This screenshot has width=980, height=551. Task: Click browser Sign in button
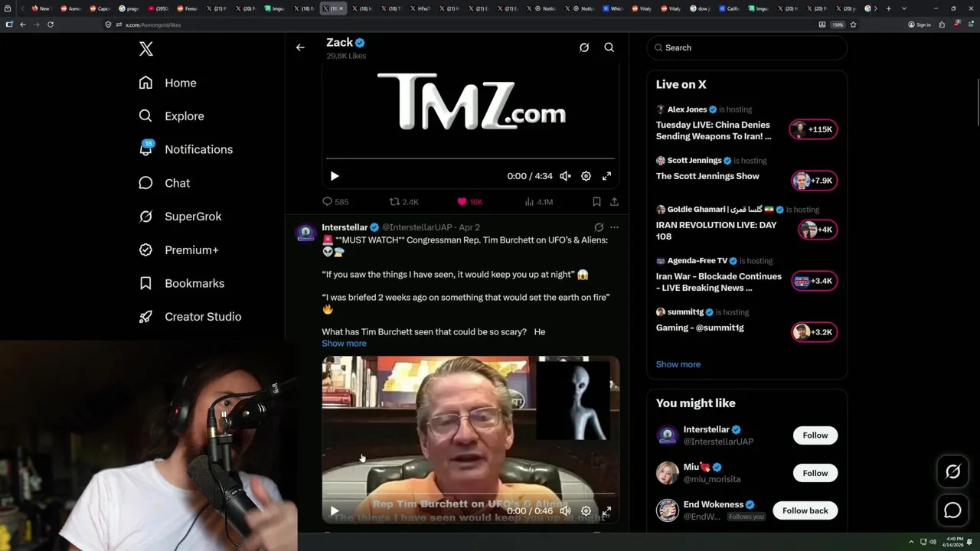pyautogui.click(x=920, y=24)
